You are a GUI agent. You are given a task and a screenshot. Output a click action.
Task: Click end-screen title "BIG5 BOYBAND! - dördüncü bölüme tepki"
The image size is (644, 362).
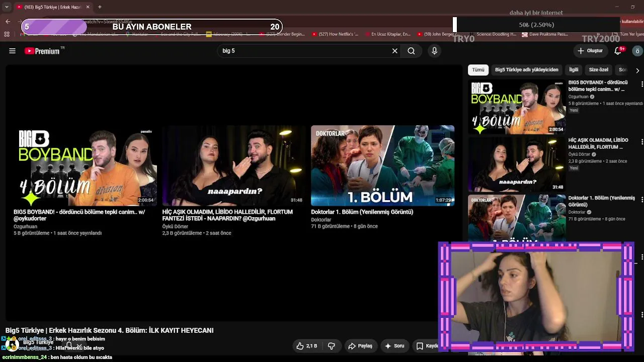coord(79,215)
